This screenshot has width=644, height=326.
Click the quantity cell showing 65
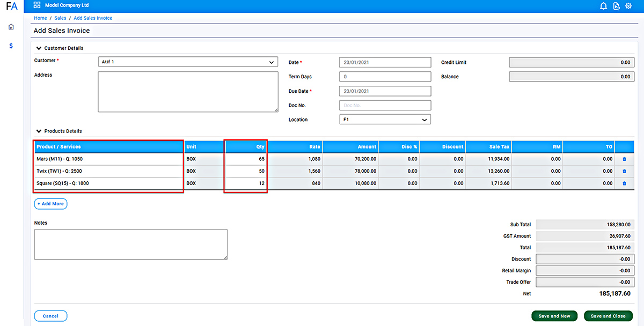(246, 159)
